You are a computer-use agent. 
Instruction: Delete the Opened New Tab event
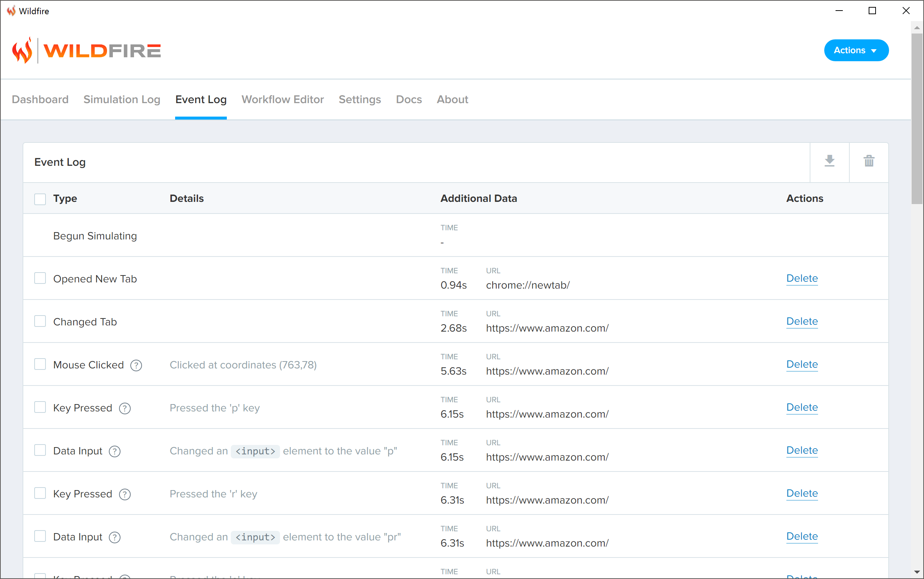[x=802, y=278]
